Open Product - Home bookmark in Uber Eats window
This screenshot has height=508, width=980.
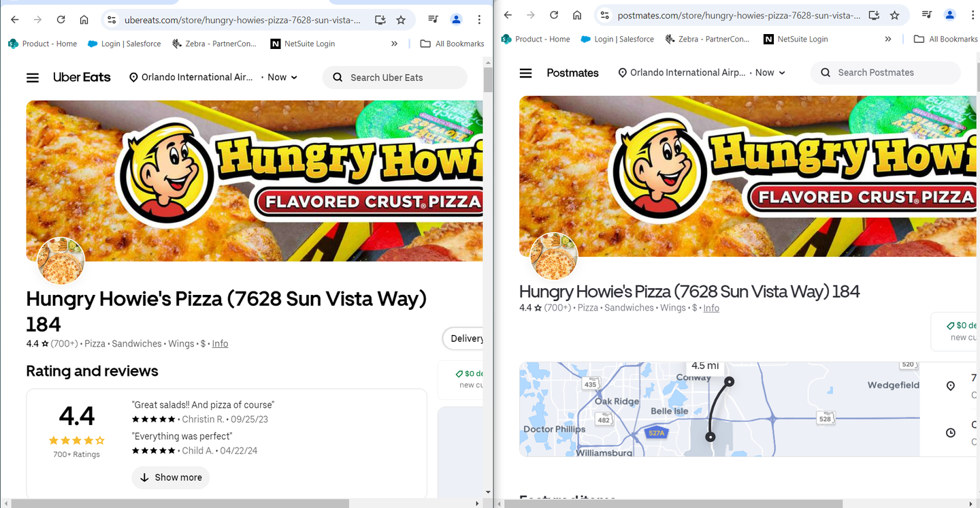pos(43,44)
